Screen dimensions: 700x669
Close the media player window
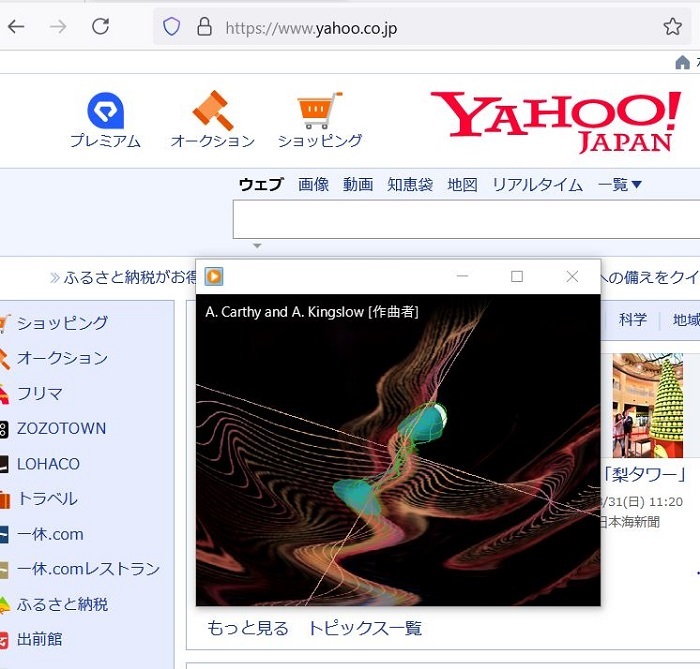pos(572,276)
